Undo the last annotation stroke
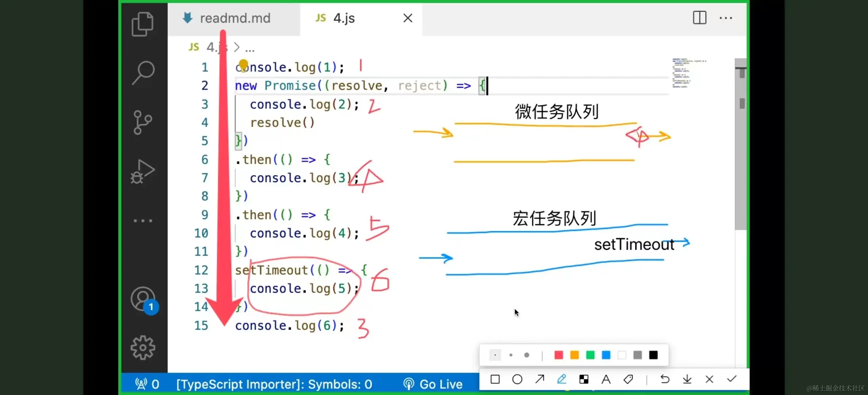 click(x=665, y=379)
